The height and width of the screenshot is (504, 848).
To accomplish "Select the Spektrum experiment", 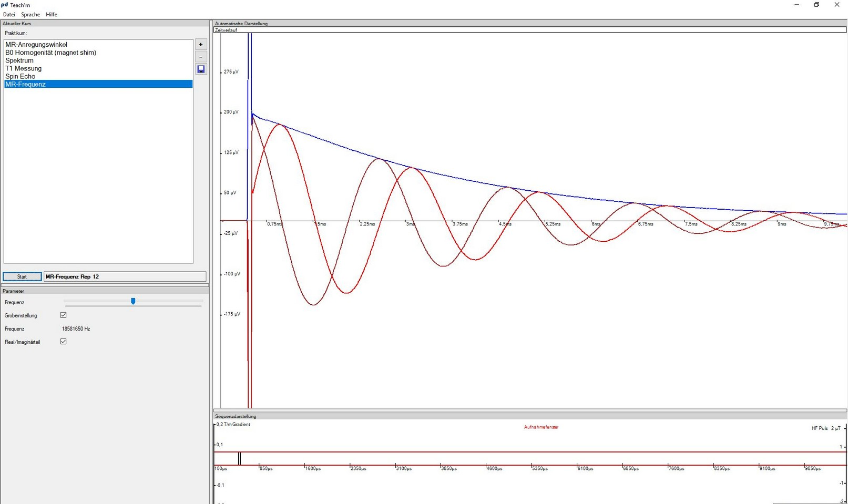I will pos(98,60).
